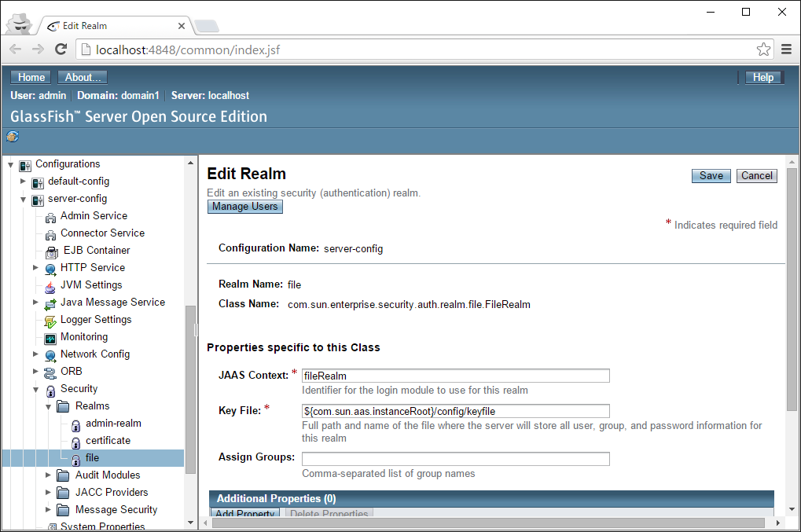Click the GlassFish refresh globe icon
Image resolution: width=801 pixels, height=532 pixels.
pyautogui.click(x=13, y=136)
